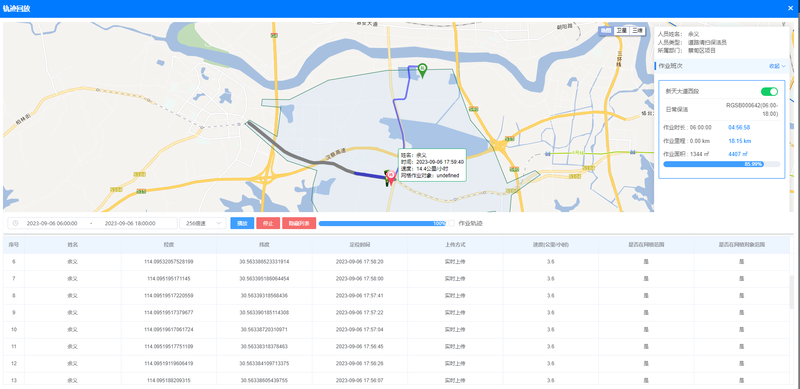Click the 速度(公里/小时) column header

(551, 245)
